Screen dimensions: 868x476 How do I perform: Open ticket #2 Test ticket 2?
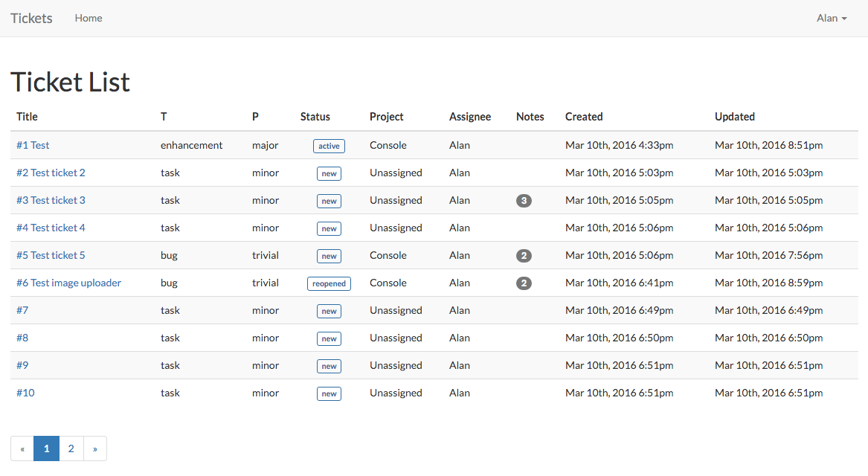coord(51,173)
